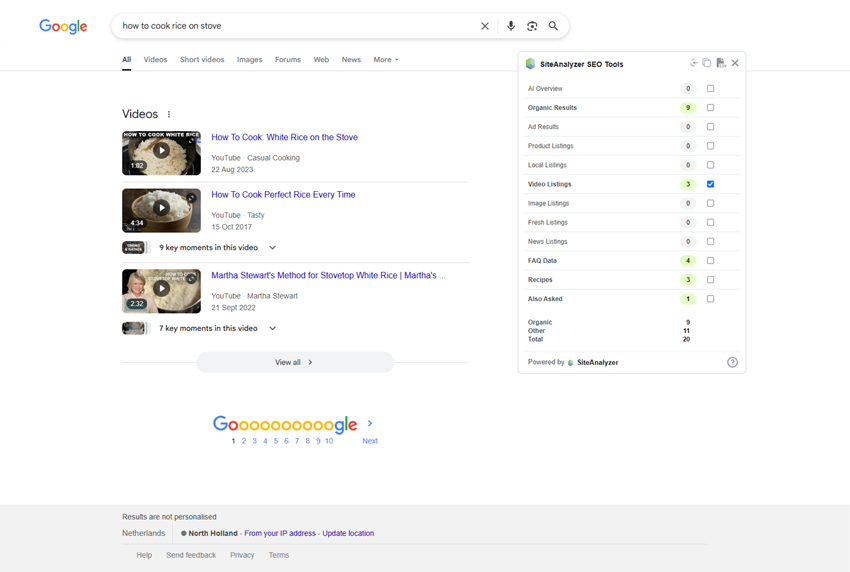Open SiteAnalyzer help question mark icon

coord(732,362)
